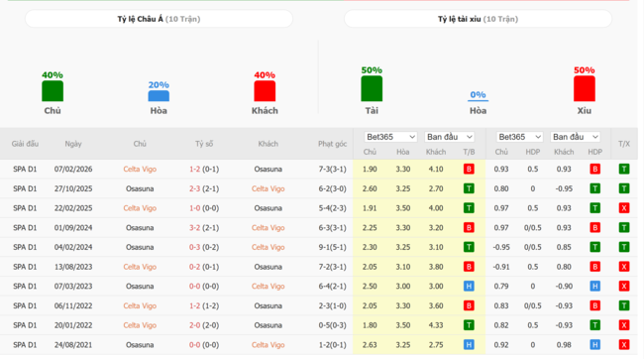
Task: Click the green T HDP badge for 04/02/2024
Action: tap(594, 247)
